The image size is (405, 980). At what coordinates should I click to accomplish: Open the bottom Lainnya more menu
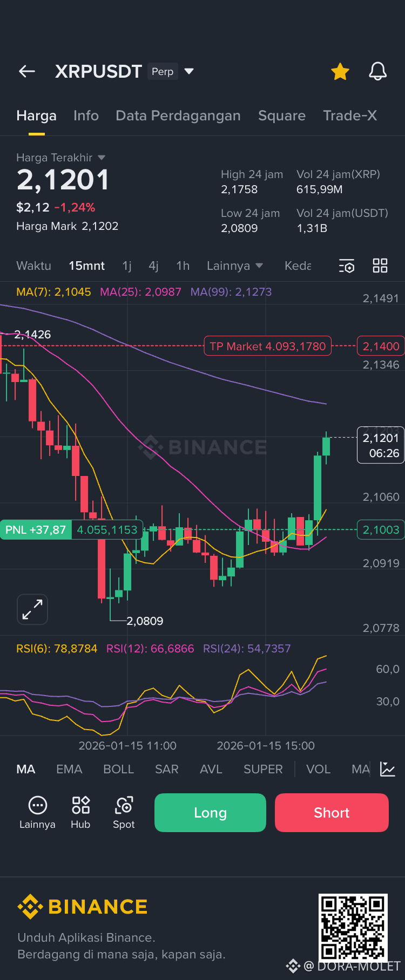pos(37,812)
